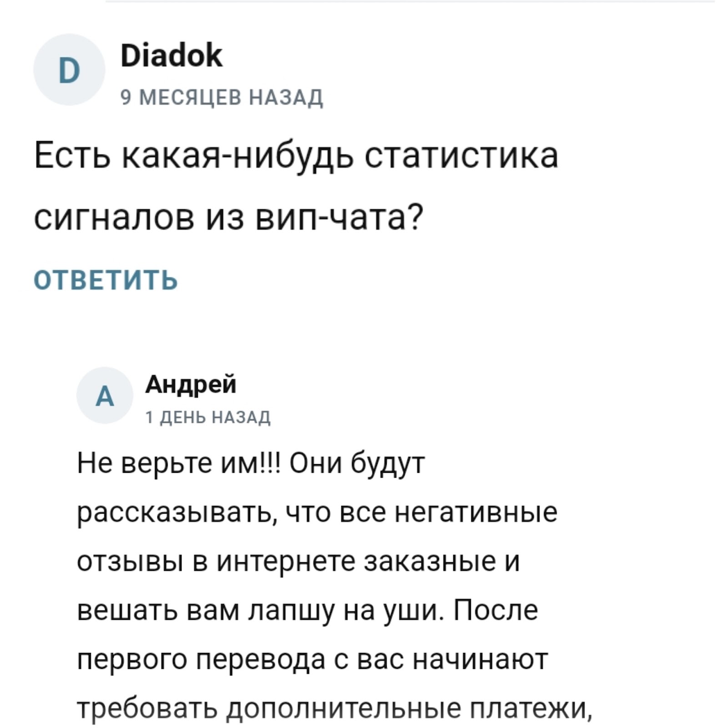Open the Diadok username profile
Screen dimensions: 728x728
pyautogui.click(x=172, y=56)
